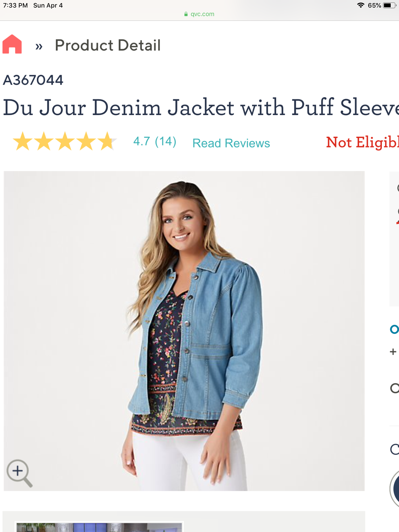Tap the 7:33 PM clock in status bar
Image resolution: width=399 pixels, height=532 pixels.
point(15,5)
